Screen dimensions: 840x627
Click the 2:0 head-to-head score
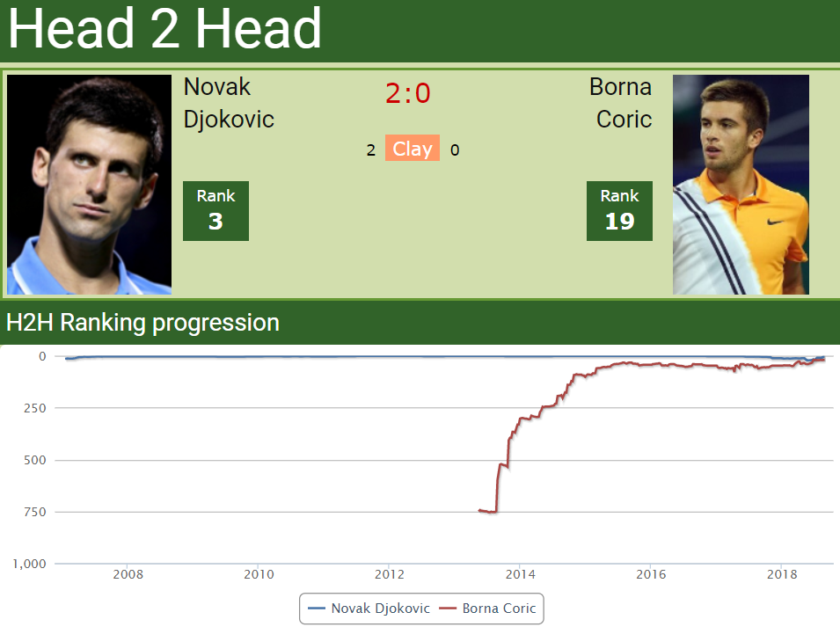pyautogui.click(x=407, y=92)
